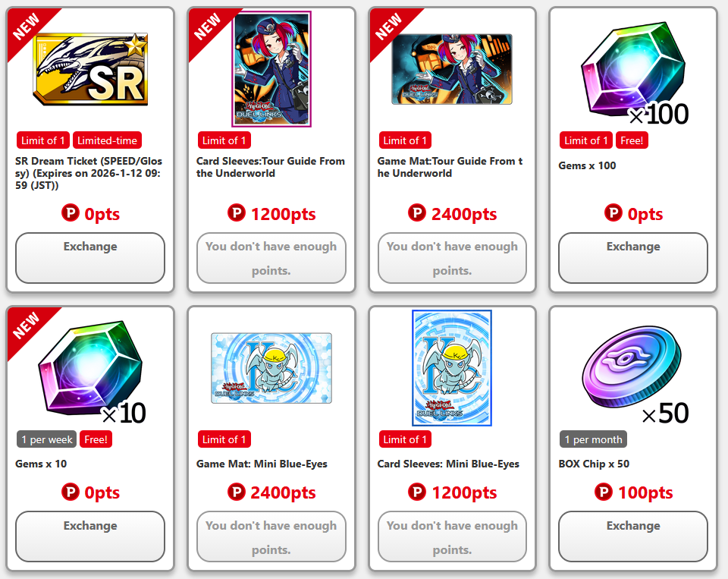This screenshot has width=728, height=579.
Task: Click the Gems x10 gem icon
Action: tap(92, 372)
